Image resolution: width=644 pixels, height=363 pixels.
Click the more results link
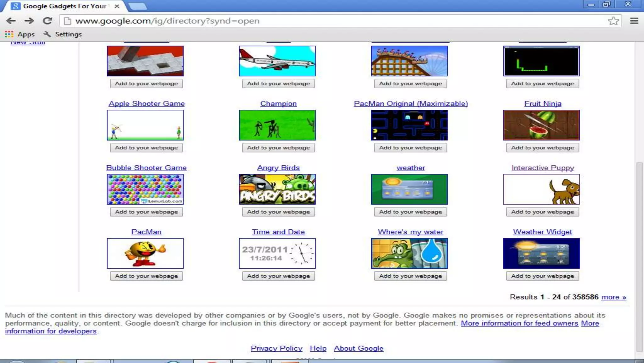coord(613,297)
